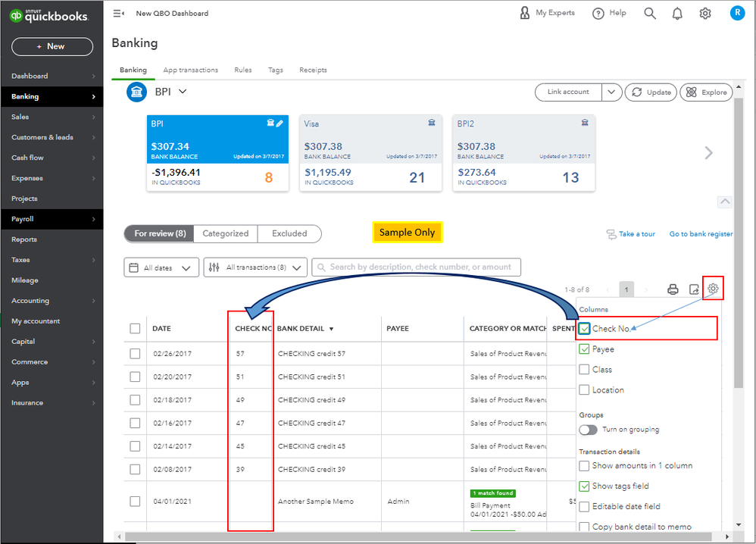Screen dimensions: 756x544
Task: Select the BPI2 account card
Action: [x=523, y=153]
